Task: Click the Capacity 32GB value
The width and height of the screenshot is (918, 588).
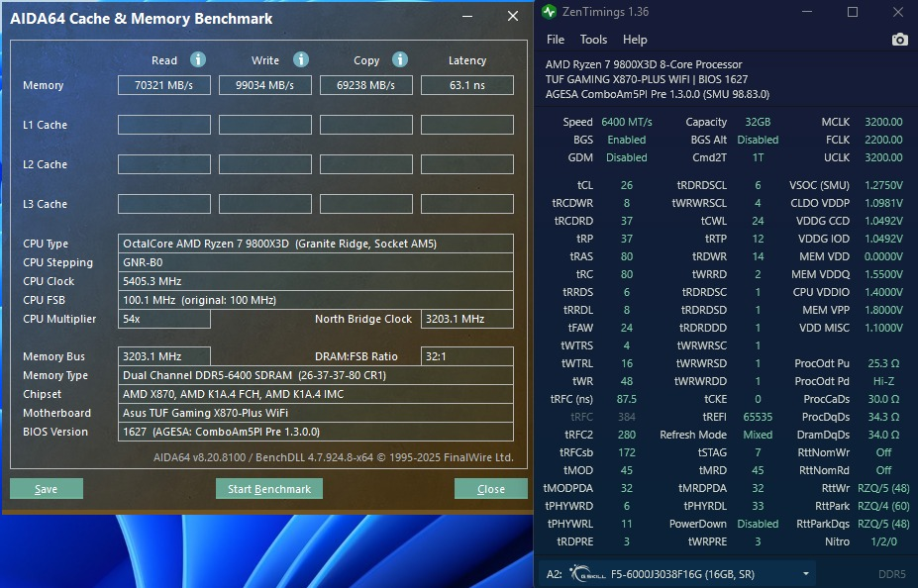Action: tap(758, 122)
